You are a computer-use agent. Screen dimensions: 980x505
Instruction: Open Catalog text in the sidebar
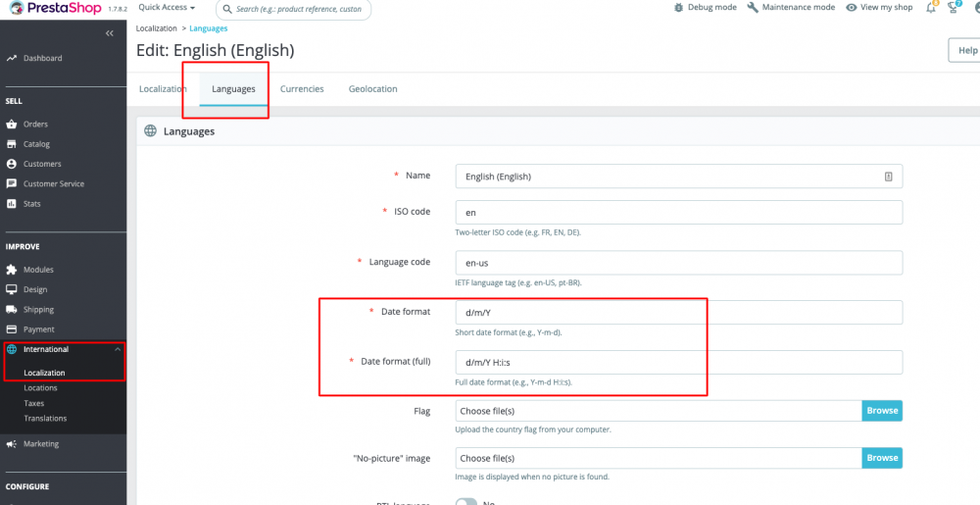click(x=36, y=144)
